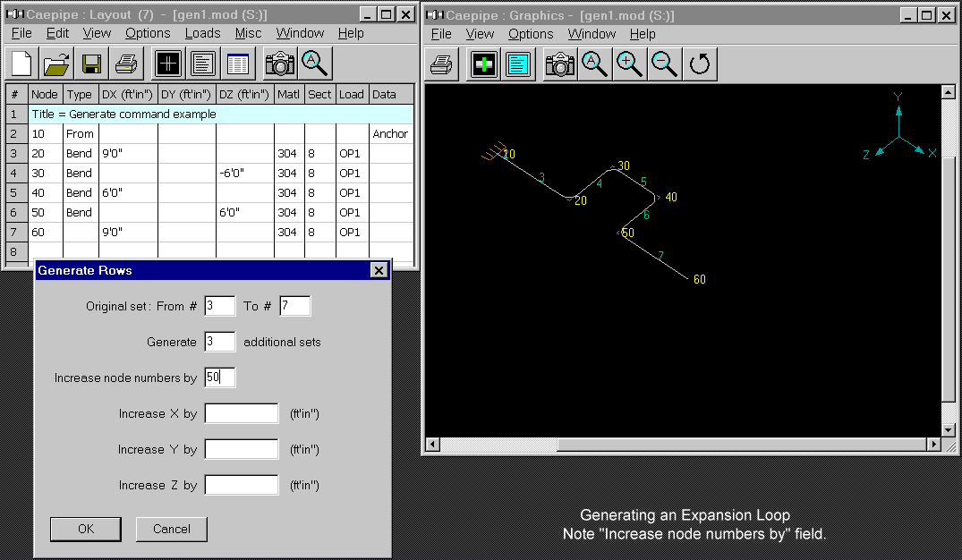Minimize the Layout window
Viewport: 962px width, 560px height.
pyautogui.click(x=368, y=14)
